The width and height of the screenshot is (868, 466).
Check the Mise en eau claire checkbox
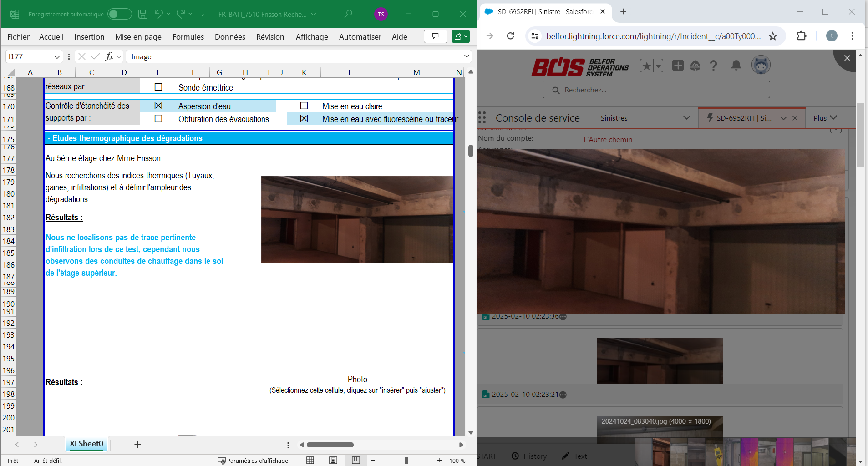(x=304, y=106)
